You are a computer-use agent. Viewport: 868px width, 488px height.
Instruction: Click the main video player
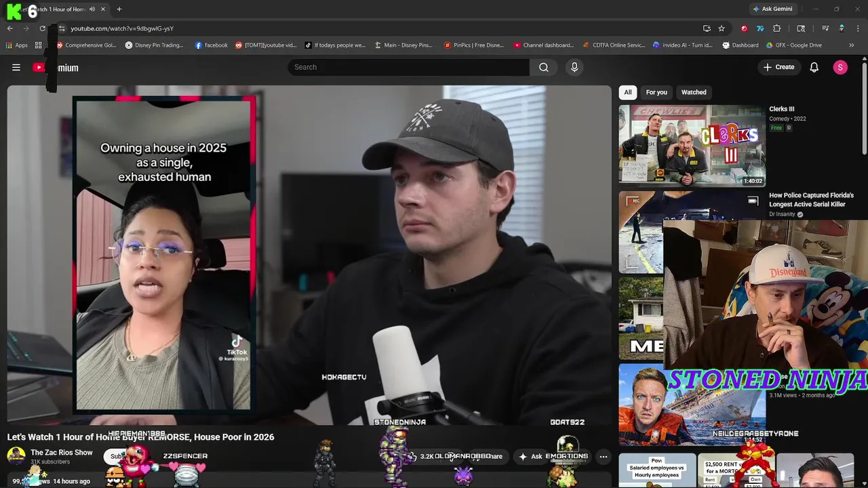309,255
